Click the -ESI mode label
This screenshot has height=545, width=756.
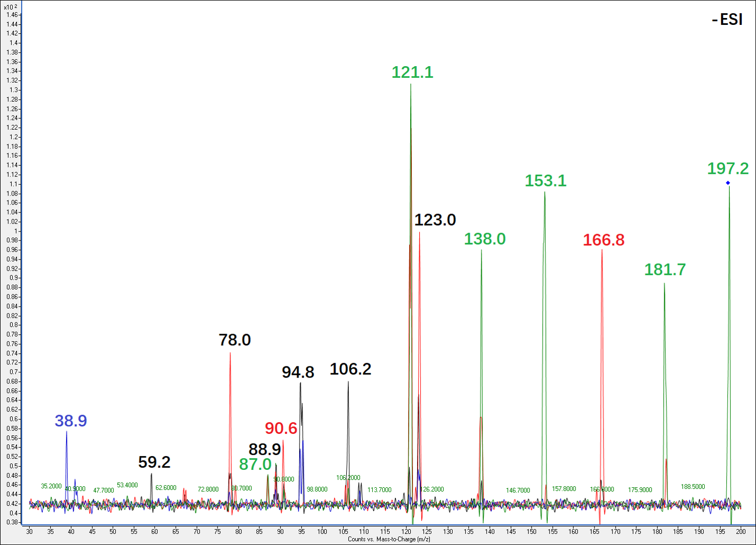pyautogui.click(x=727, y=20)
